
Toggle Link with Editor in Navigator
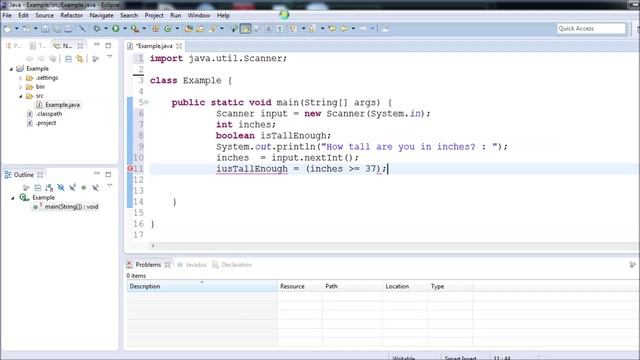(x=80, y=59)
